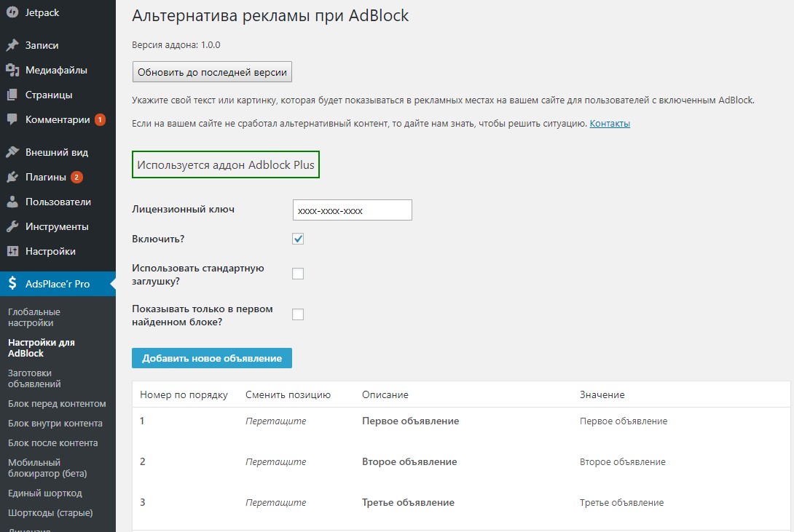Select the Внешний вид appearance icon
This screenshot has height=532, width=794.
pyautogui.click(x=13, y=151)
